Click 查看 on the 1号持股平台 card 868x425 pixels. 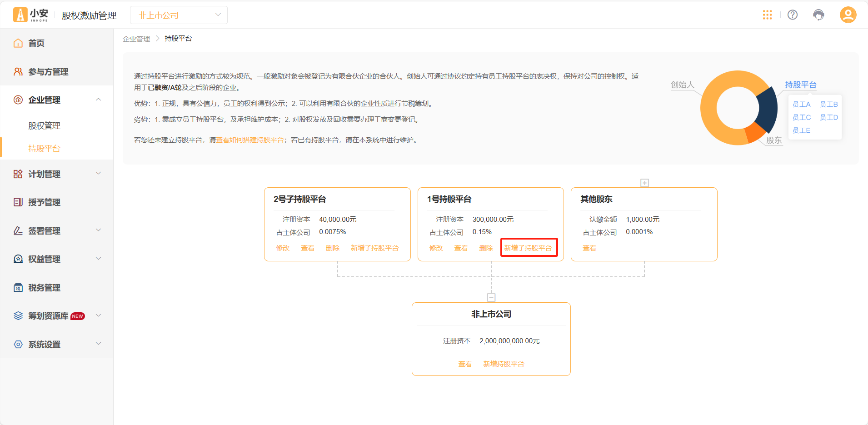point(461,248)
